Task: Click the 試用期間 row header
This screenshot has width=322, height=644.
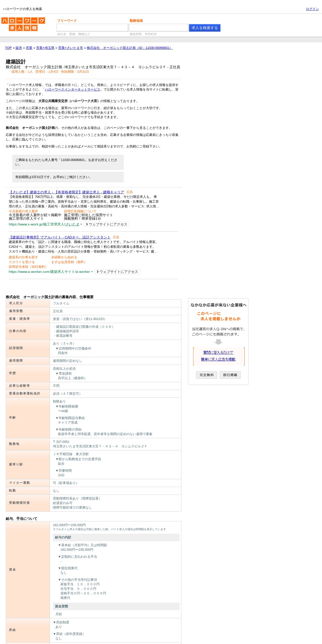Action: tap(28, 348)
